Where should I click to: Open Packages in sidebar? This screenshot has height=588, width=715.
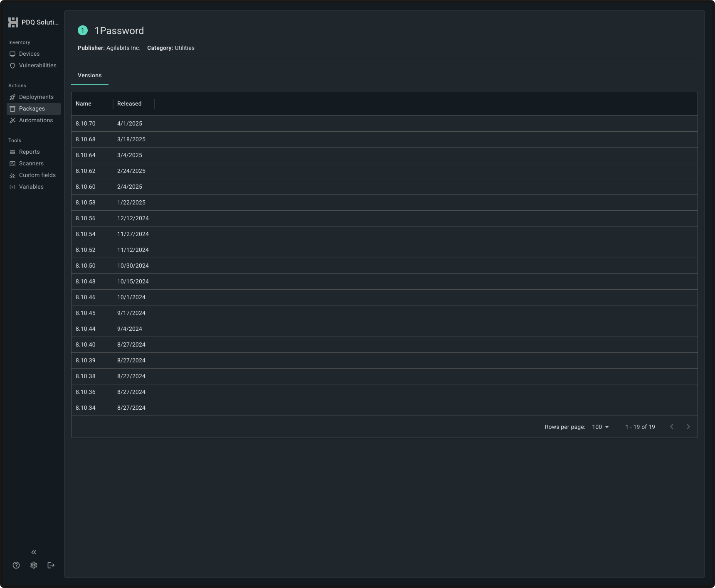[34, 109]
